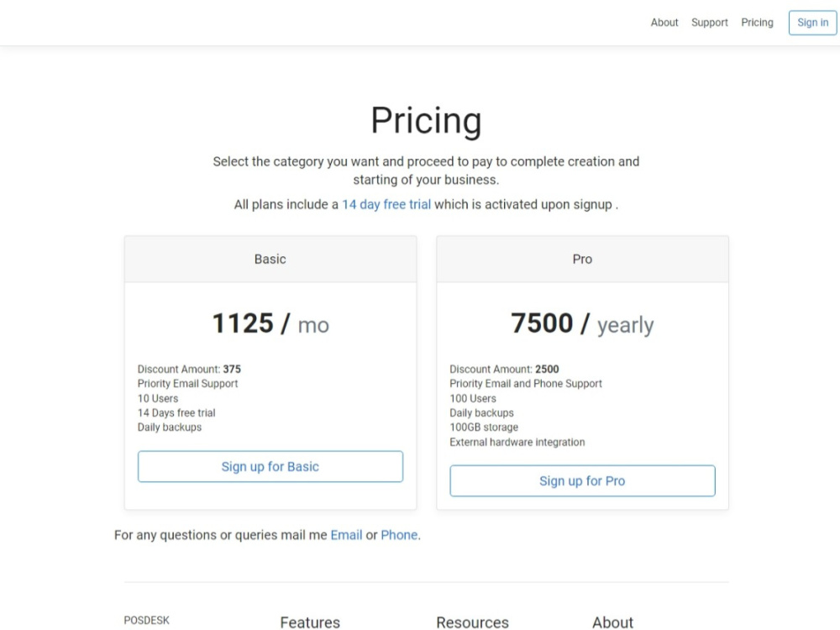The image size is (840, 630).
Task: Sign up for the Pro plan
Action: 582,481
